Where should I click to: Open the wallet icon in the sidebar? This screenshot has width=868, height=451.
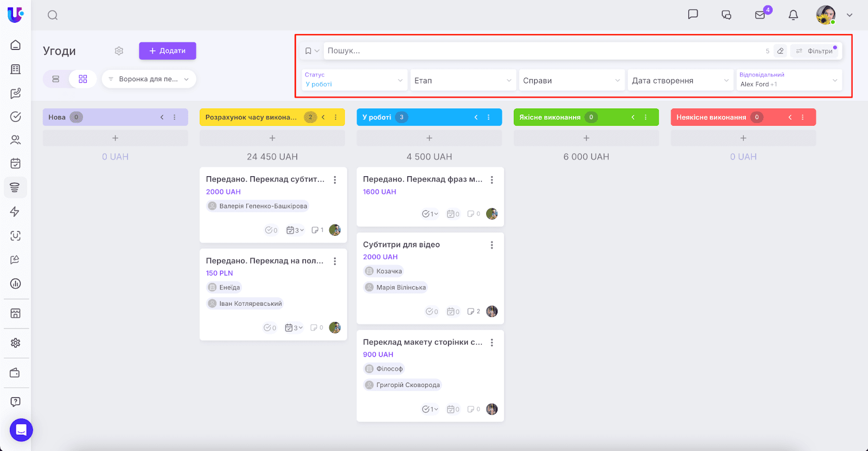[x=15, y=373]
